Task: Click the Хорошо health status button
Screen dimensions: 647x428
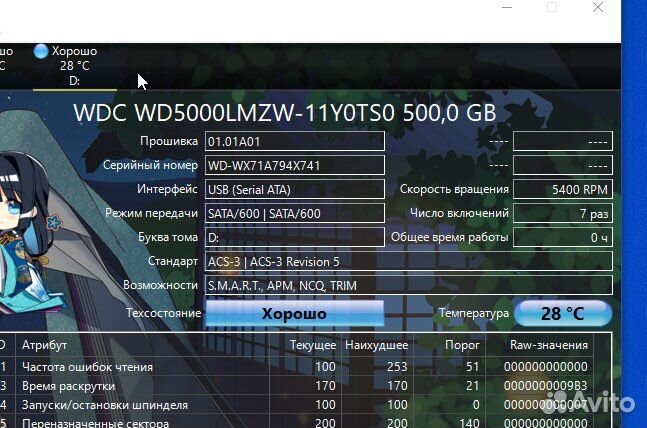Action: (x=295, y=314)
